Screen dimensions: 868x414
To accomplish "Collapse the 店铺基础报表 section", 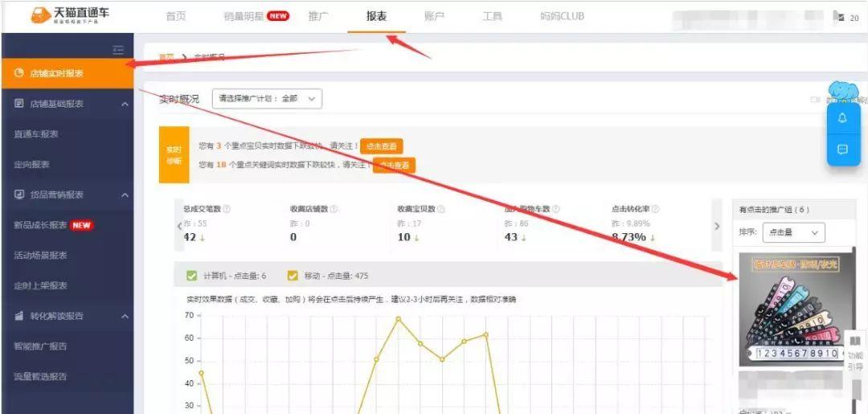I will pos(125,104).
